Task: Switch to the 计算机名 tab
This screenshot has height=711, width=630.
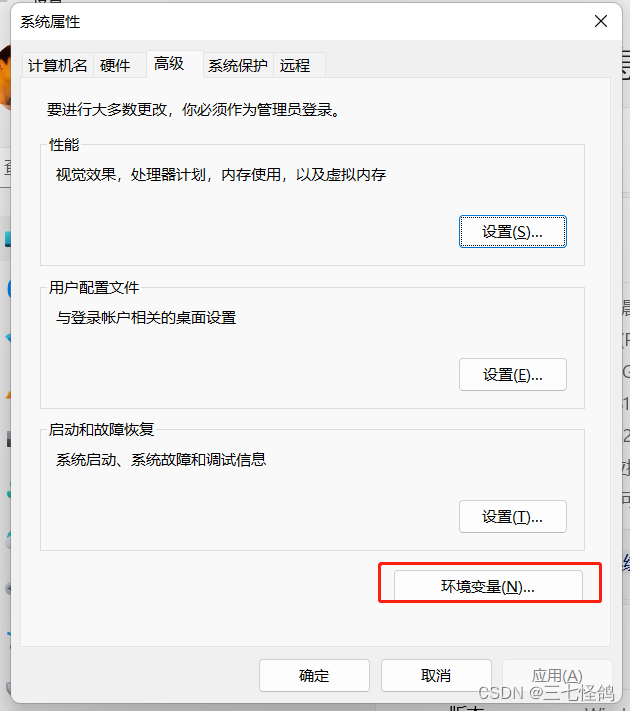Action: (58, 66)
